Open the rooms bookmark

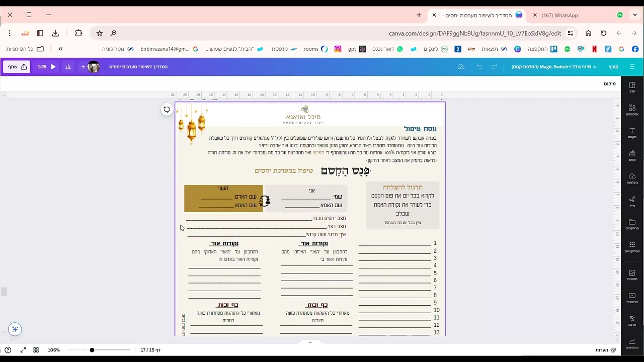pos(316,49)
